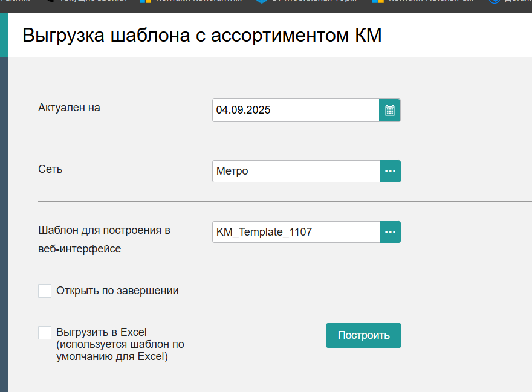Click the second colored-squares bookmark icon

[378, 1]
